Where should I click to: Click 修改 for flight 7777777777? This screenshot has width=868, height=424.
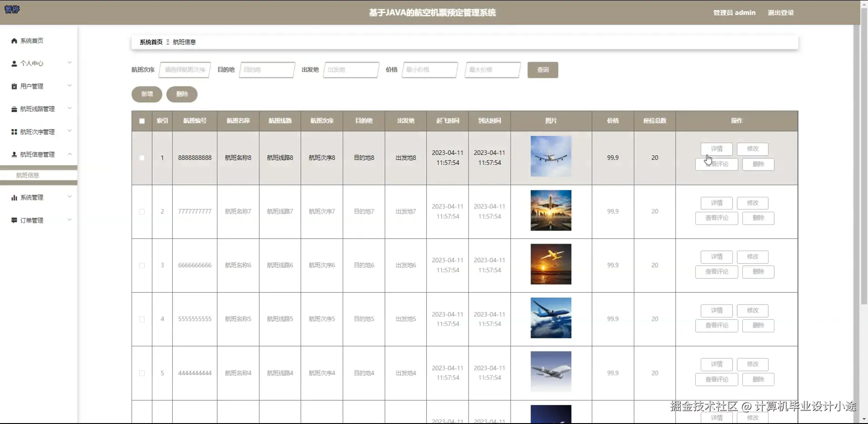point(753,203)
